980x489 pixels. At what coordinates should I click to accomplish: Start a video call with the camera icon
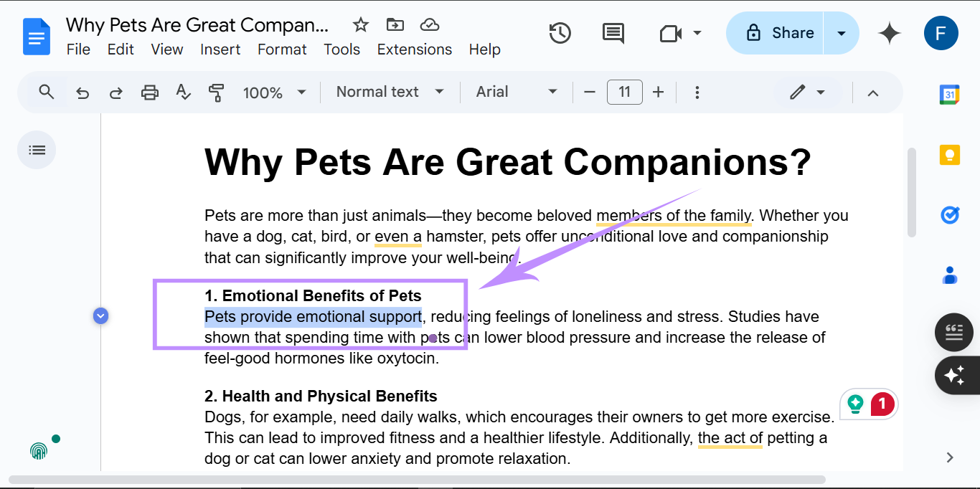pos(671,33)
